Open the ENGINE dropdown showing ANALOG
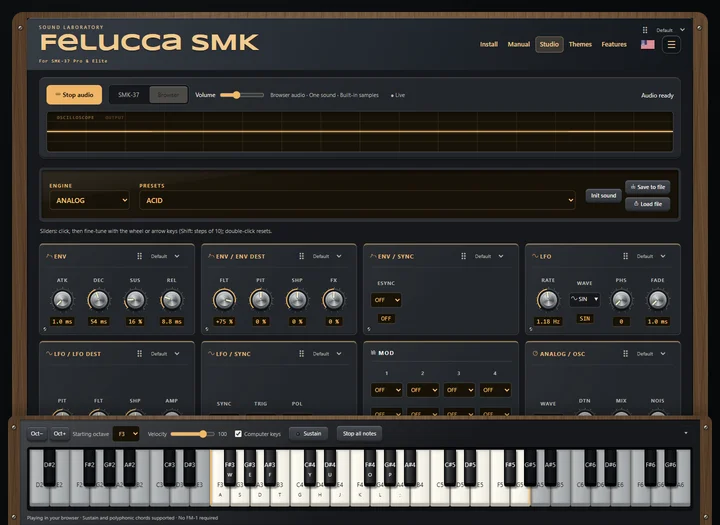The image size is (720, 525). click(x=89, y=200)
